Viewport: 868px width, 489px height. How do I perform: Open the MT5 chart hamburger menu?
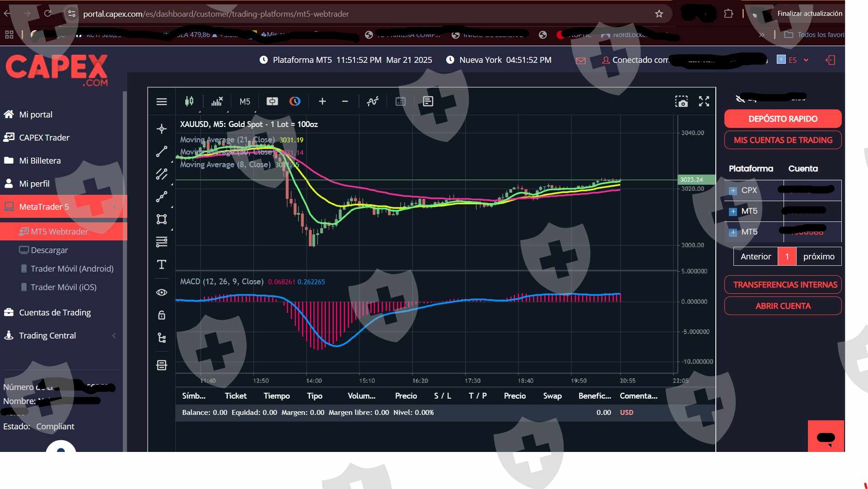[162, 102]
